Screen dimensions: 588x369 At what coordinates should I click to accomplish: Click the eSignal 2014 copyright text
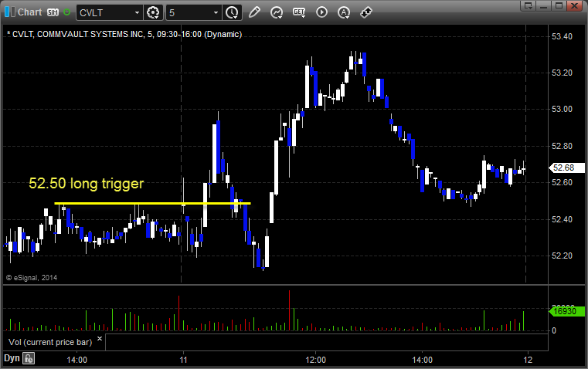coord(32,278)
